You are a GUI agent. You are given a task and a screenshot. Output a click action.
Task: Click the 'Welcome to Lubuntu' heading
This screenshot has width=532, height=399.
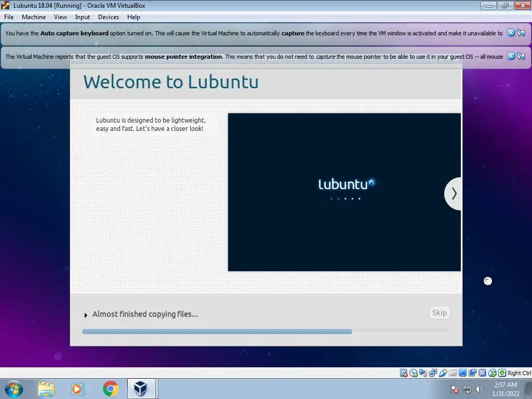coord(171,82)
